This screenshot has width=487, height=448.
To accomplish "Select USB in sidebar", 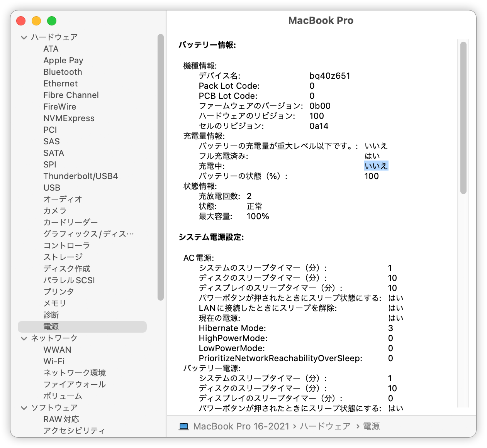I will [x=52, y=188].
